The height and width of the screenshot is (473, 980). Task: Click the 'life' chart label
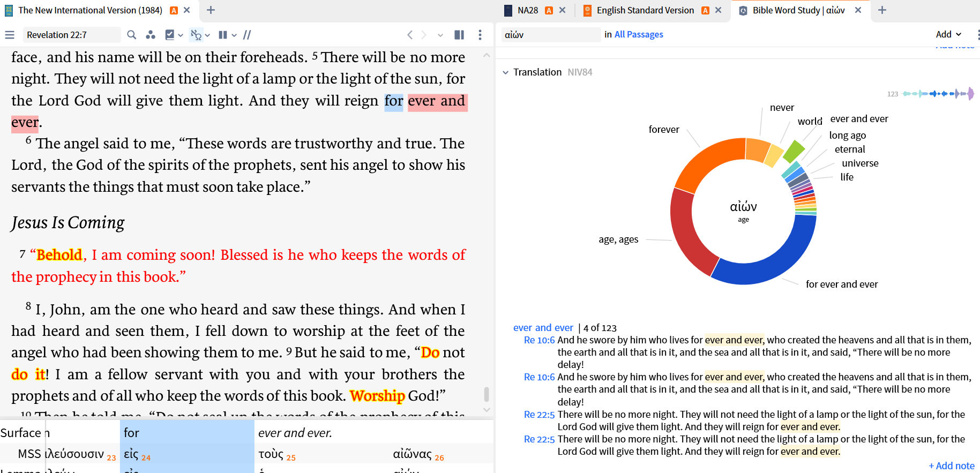pos(847,177)
